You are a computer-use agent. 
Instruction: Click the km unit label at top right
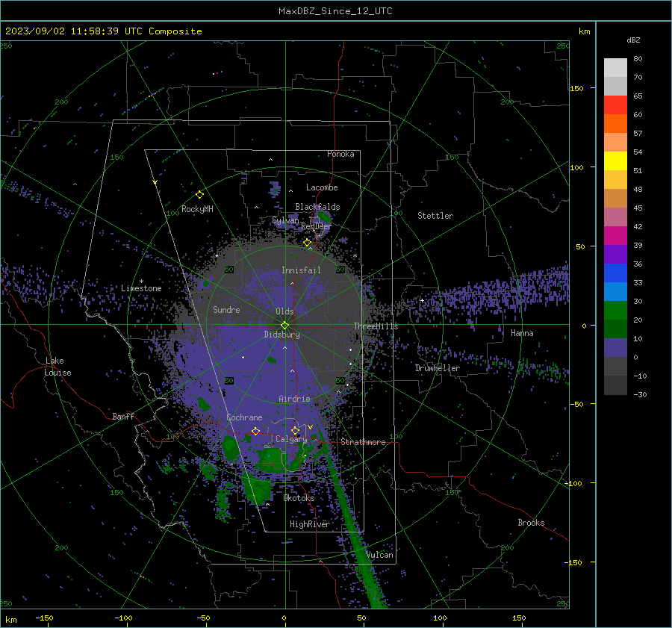(x=584, y=31)
